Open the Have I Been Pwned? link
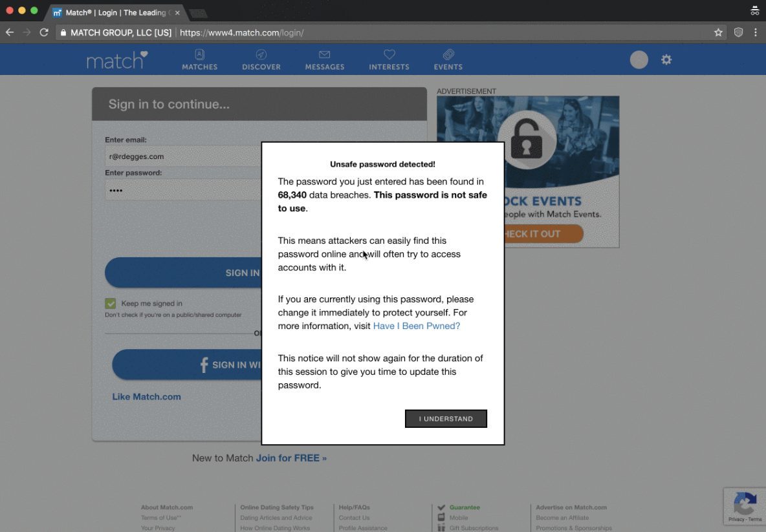The width and height of the screenshot is (766, 532). point(416,326)
